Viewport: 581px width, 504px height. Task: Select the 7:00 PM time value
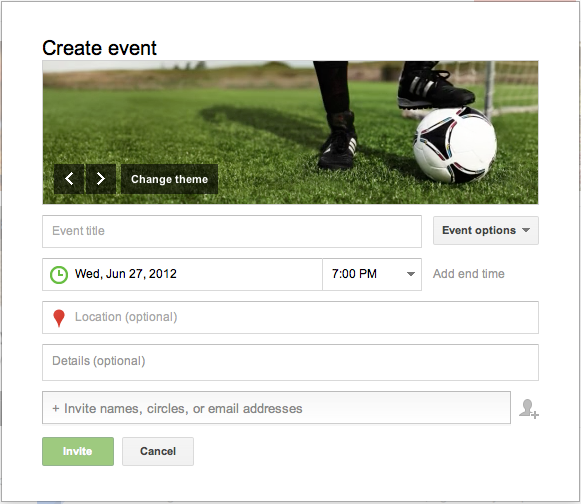[x=354, y=274]
